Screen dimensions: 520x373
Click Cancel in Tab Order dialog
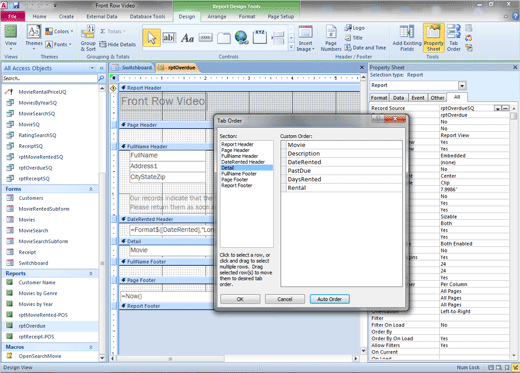point(285,299)
